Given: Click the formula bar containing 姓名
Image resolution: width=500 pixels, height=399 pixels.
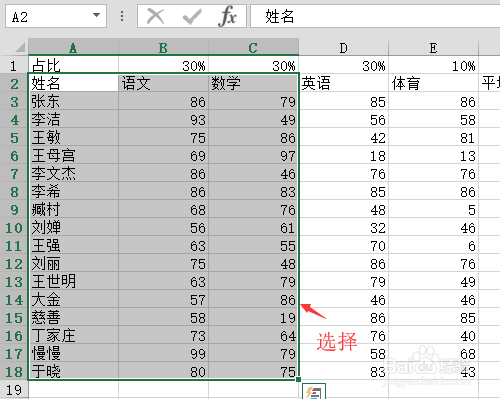Looking at the screenshot, I should (375, 16).
